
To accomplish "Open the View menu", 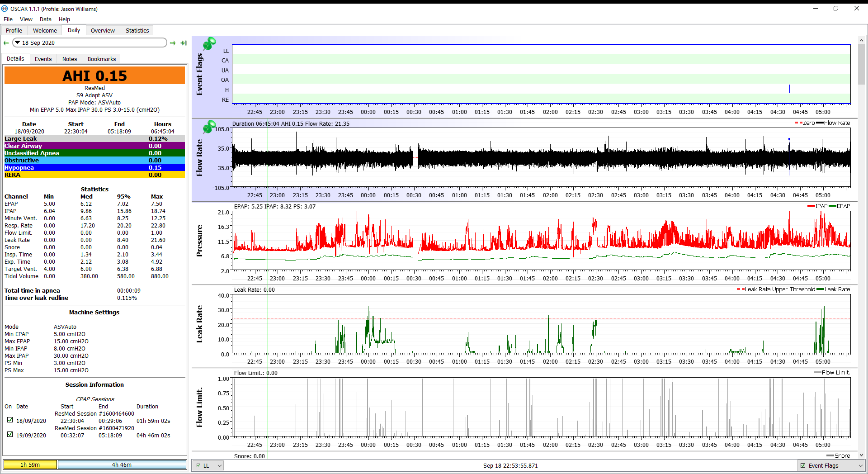I will (x=26, y=19).
